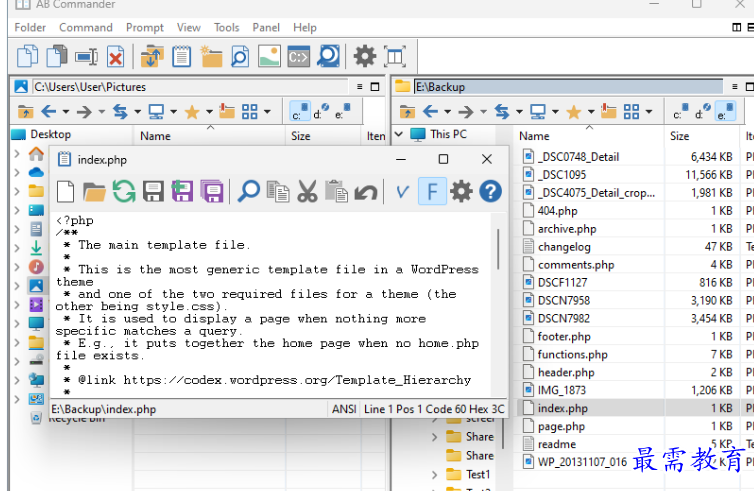Click the Undo arrow icon in editor
The height and width of the screenshot is (491, 754).
pyautogui.click(x=366, y=193)
